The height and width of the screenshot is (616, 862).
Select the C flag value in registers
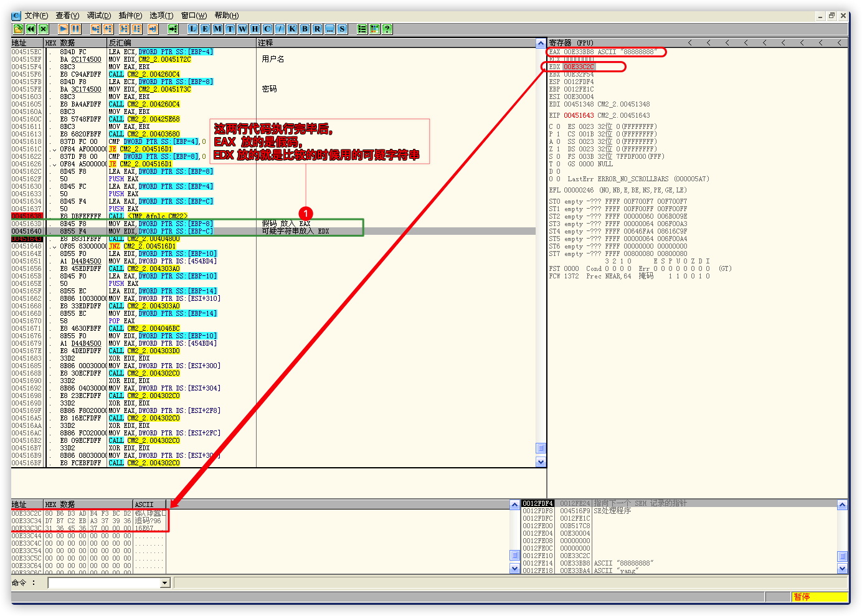(x=558, y=126)
